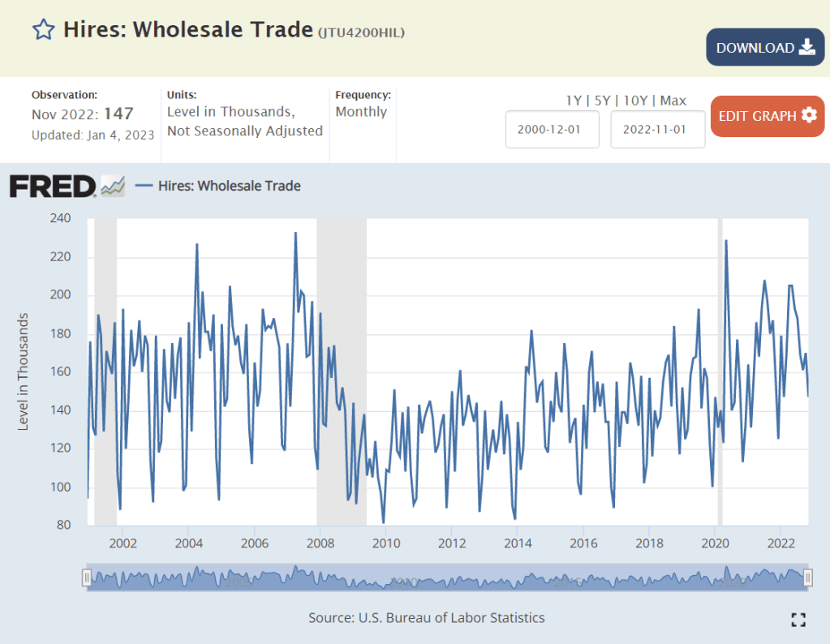Grab the right range slider handle
The image size is (830, 644).
[x=808, y=577]
